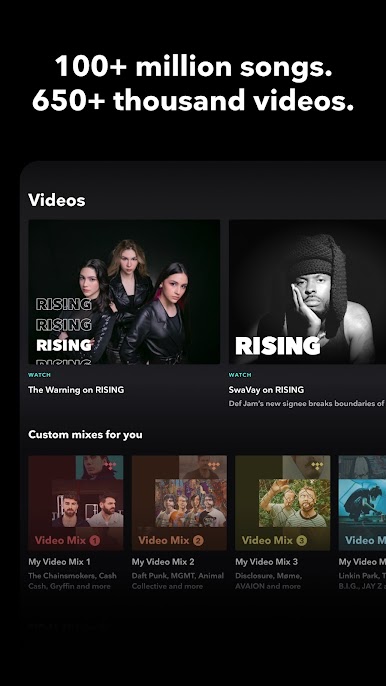
Task: Open the Custom mixes for you heading
Action: 85,434
